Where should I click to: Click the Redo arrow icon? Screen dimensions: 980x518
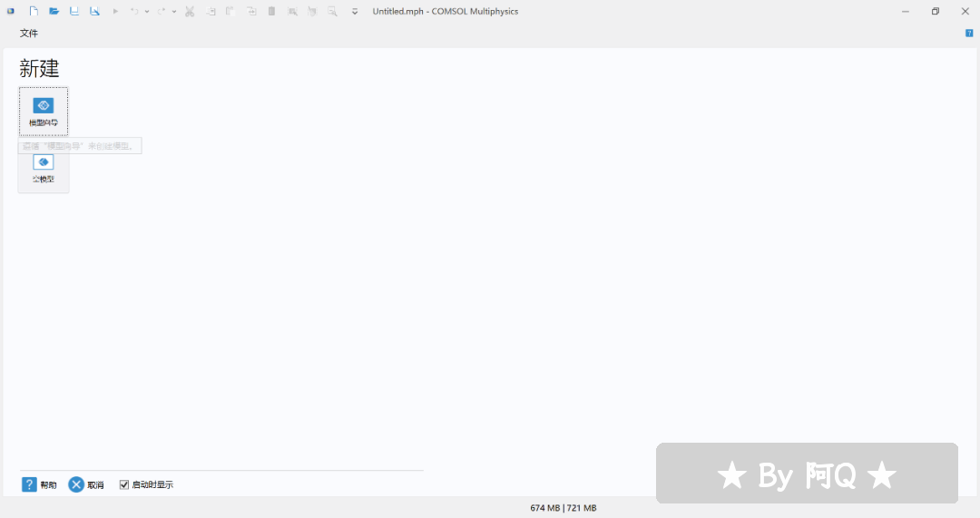[162, 11]
